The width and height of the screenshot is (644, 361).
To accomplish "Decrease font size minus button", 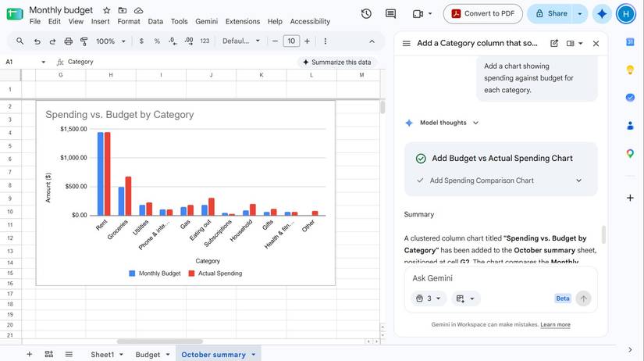I will [x=276, y=41].
